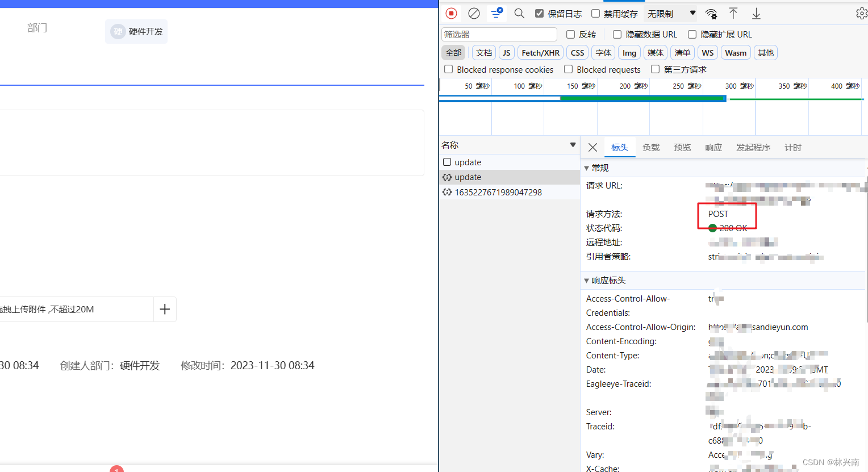This screenshot has width=868, height=472.
Task: Filter requests by Img
Action: tap(629, 53)
